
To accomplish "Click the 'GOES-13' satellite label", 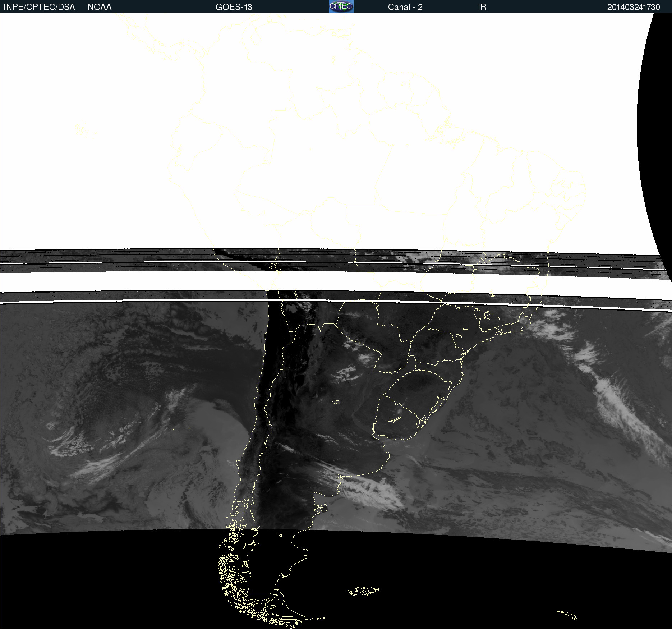I will click(234, 7).
